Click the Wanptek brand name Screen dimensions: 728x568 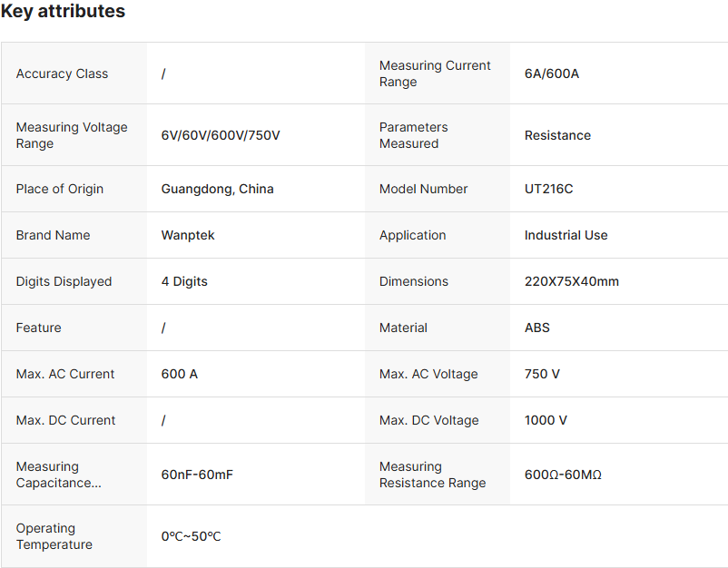pos(188,235)
